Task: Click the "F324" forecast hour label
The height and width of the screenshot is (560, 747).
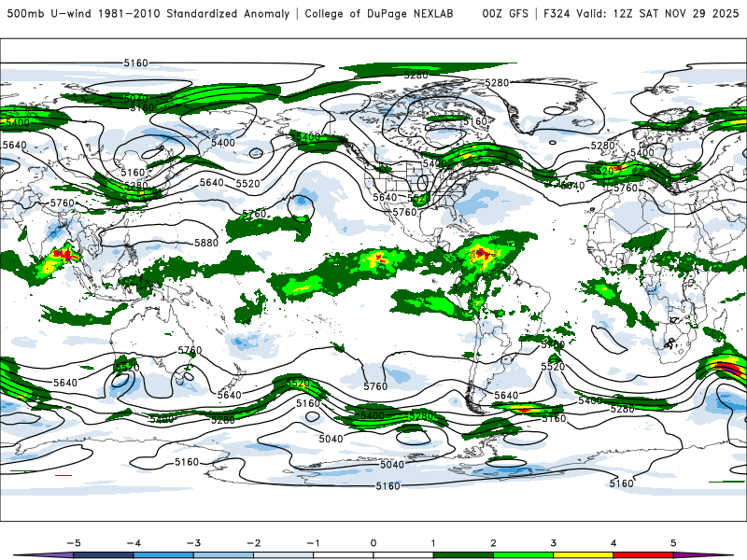Action: coord(556,13)
